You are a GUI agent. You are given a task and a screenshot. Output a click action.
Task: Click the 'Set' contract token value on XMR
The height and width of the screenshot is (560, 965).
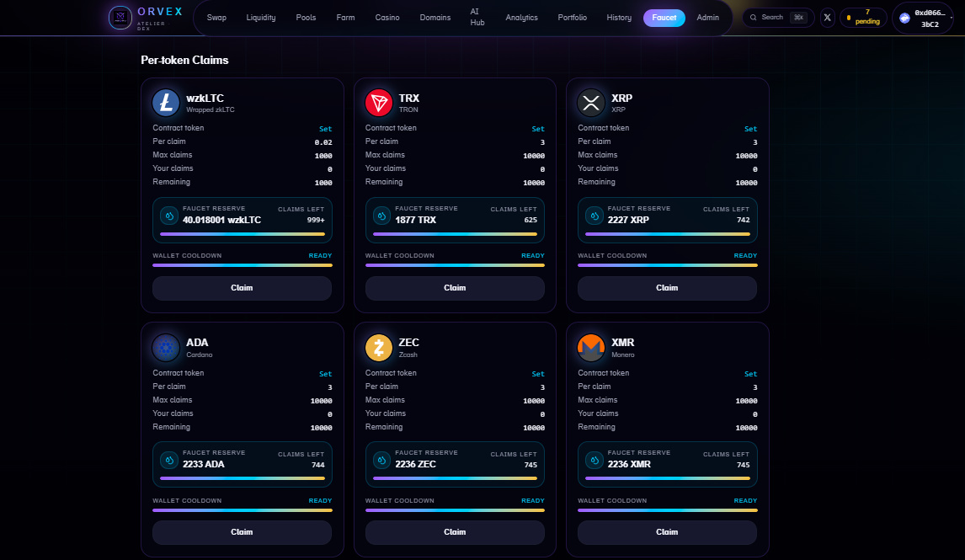pos(750,374)
